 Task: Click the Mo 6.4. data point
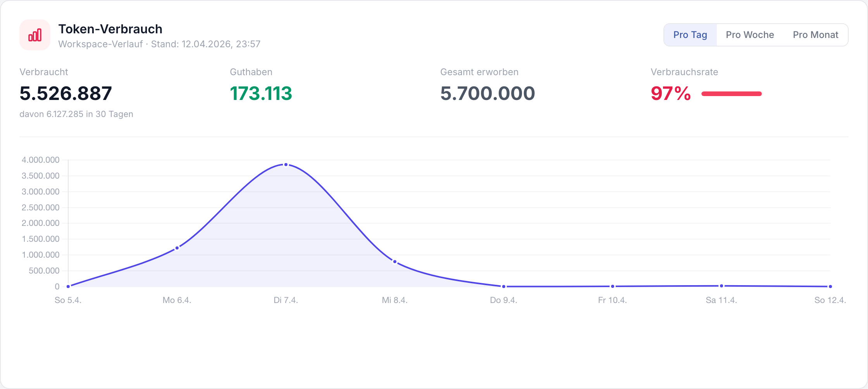point(177,248)
